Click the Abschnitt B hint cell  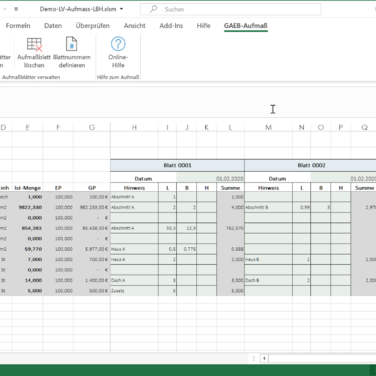[268, 207]
